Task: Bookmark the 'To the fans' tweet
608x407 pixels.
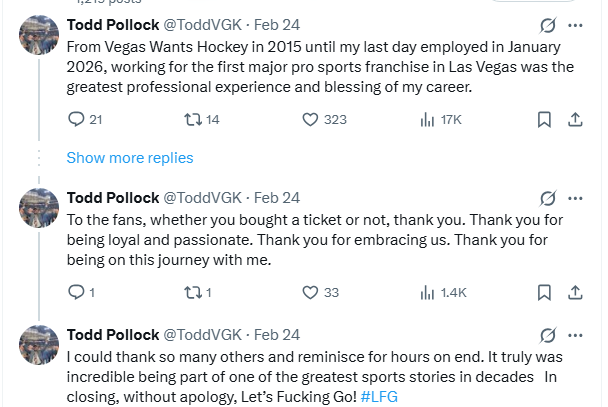Action: (544, 292)
